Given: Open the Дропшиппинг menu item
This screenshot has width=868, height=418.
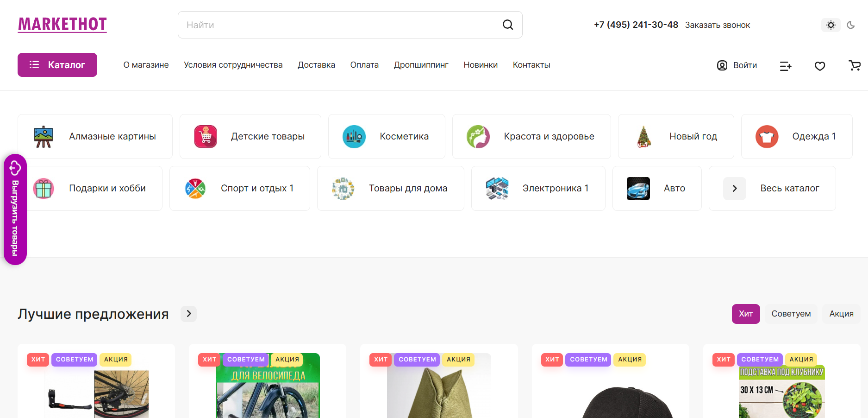Looking at the screenshot, I should pyautogui.click(x=421, y=65).
